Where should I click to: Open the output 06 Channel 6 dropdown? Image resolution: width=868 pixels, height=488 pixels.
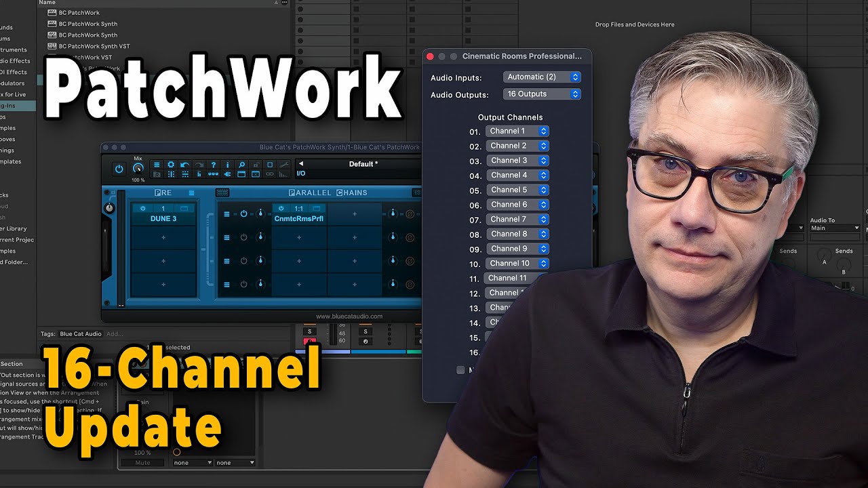517,205
